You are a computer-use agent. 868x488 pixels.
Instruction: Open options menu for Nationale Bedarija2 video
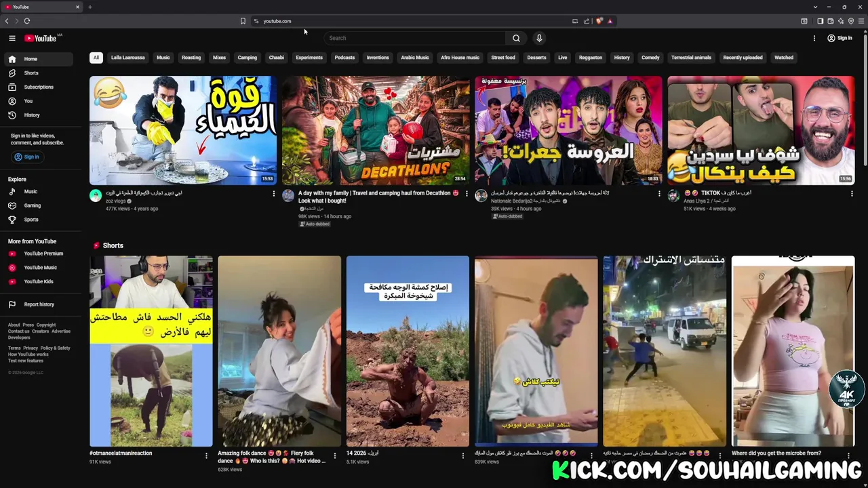click(x=659, y=194)
